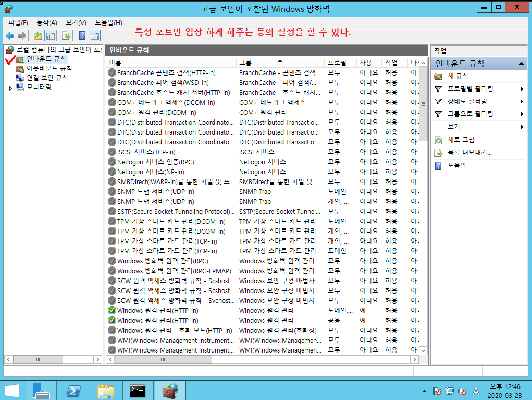Click the Windows Start button
The height and width of the screenshot is (400, 532).
pyautogui.click(x=12, y=391)
